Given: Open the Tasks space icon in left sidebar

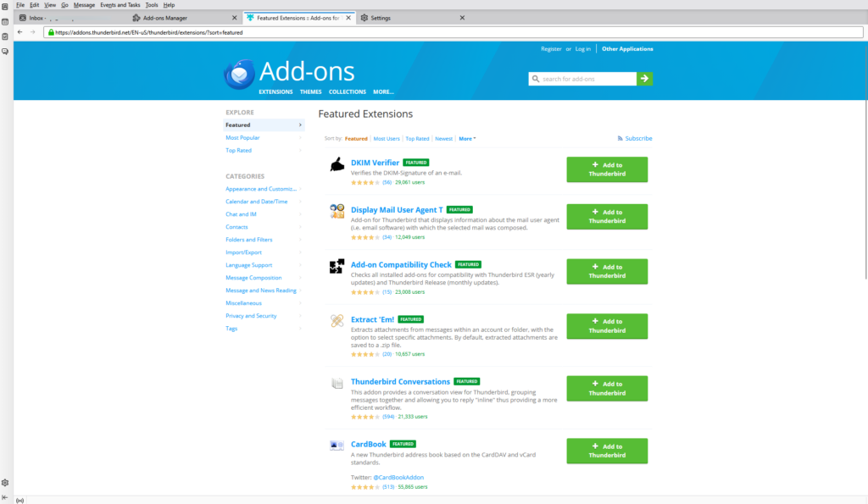Looking at the screenshot, I should (x=5, y=36).
